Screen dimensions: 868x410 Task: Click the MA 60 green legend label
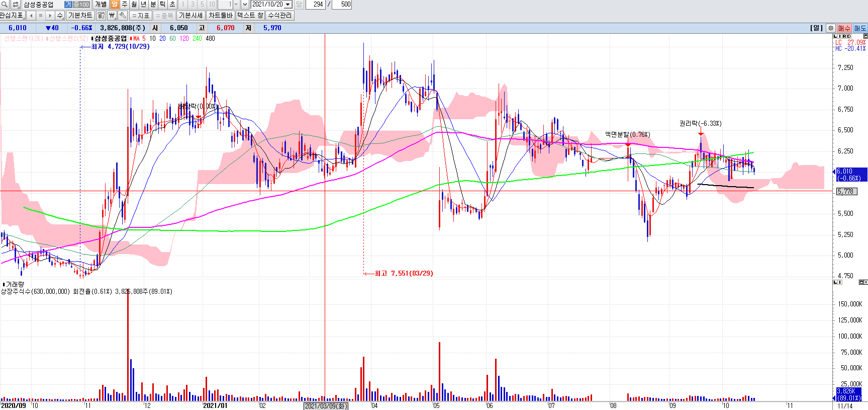point(172,38)
